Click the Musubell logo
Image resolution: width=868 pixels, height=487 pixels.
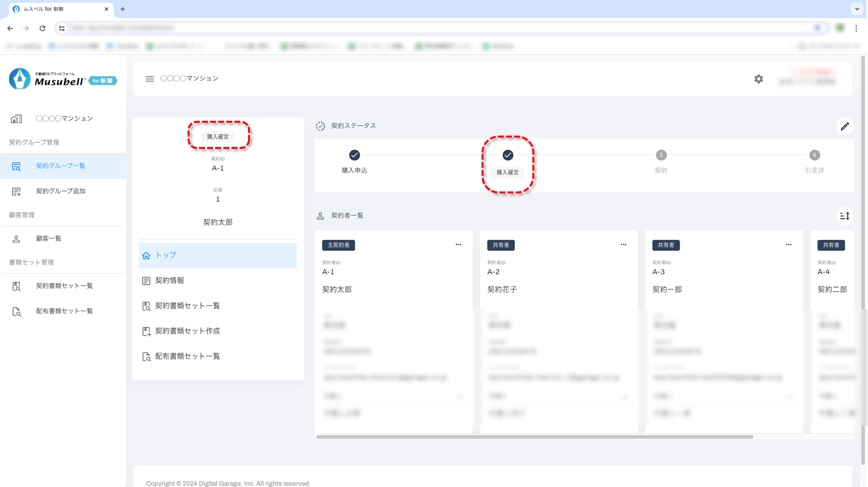click(63, 79)
